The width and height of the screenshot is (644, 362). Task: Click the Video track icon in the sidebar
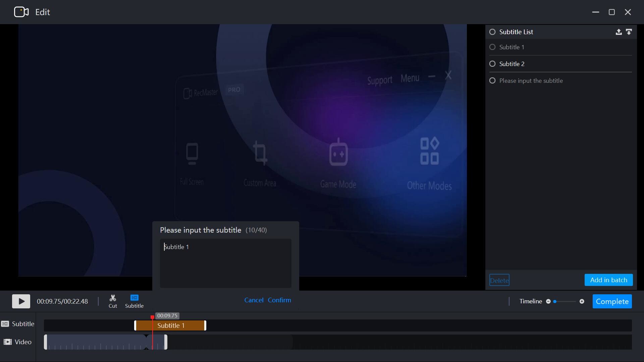(8, 342)
